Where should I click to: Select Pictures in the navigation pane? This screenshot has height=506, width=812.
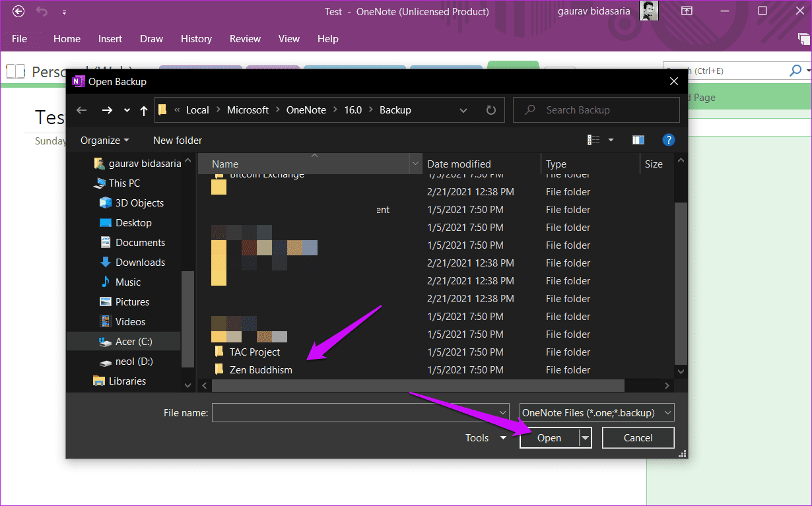pyautogui.click(x=125, y=301)
